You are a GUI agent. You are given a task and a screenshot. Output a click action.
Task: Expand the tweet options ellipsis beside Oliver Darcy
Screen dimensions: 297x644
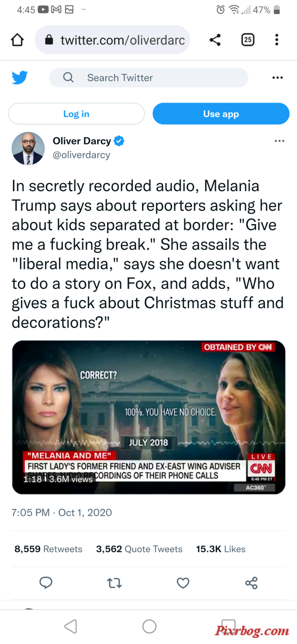pyautogui.click(x=279, y=141)
